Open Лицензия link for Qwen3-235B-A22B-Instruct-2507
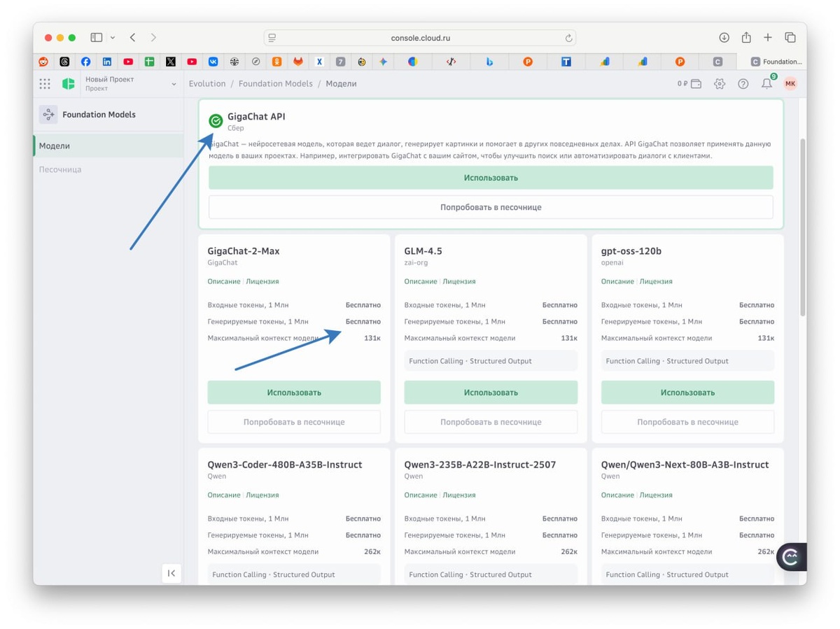Viewport: 840px width, 629px height. tap(459, 495)
